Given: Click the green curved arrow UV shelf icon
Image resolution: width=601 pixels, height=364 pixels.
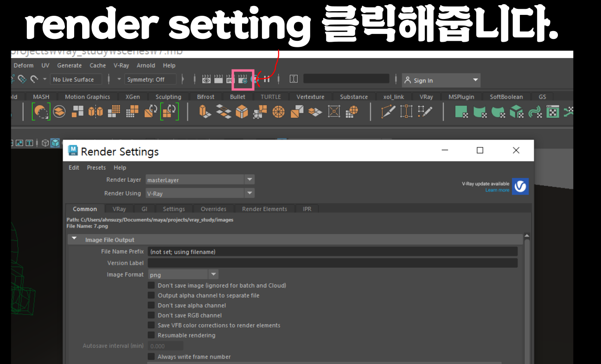Looking at the screenshot, I should [x=535, y=111].
